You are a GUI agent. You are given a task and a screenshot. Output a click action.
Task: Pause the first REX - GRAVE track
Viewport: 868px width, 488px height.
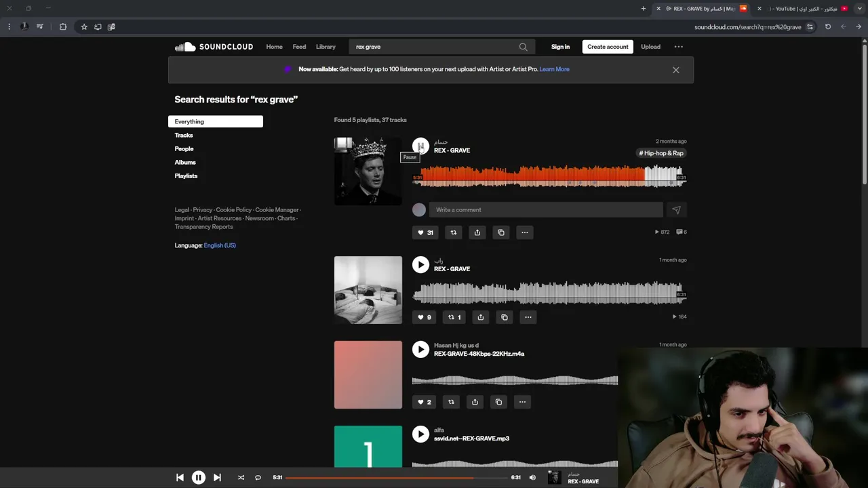tap(420, 146)
